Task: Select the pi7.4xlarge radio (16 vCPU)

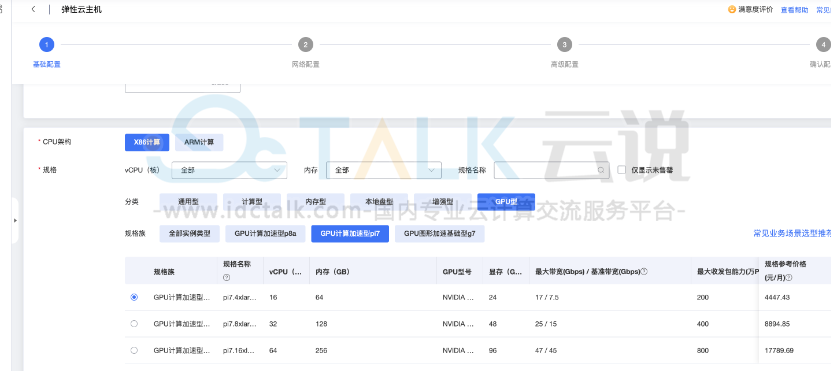Action: [x=134, y=297]
